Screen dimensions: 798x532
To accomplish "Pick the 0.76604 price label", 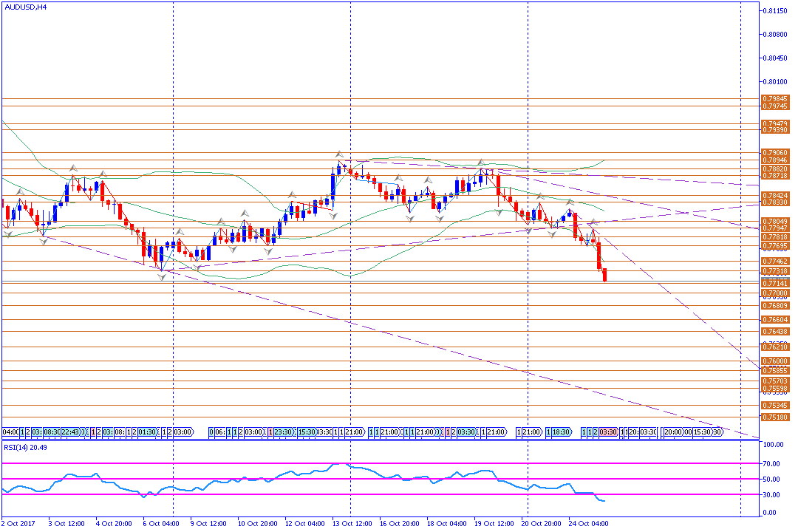I will [x=775, y=320].
